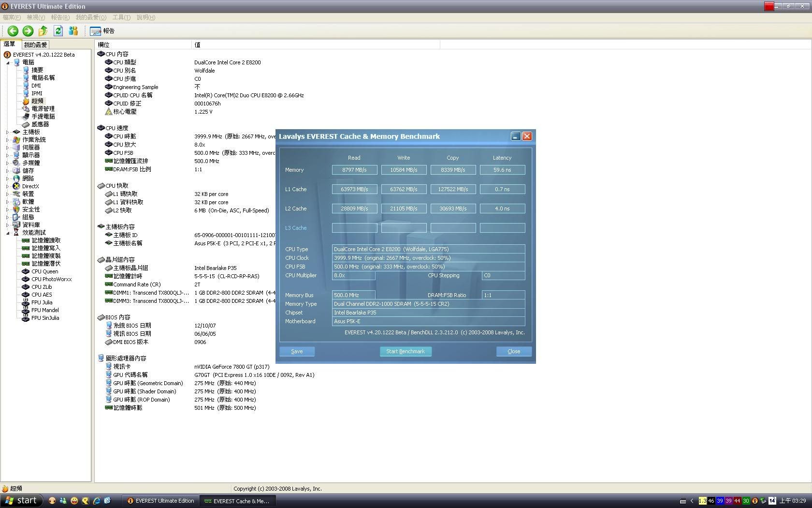The image size is (812, 508).
Task: Switch to EVEREST Cache & Me... taskbar button
Action: coord(238,501)
